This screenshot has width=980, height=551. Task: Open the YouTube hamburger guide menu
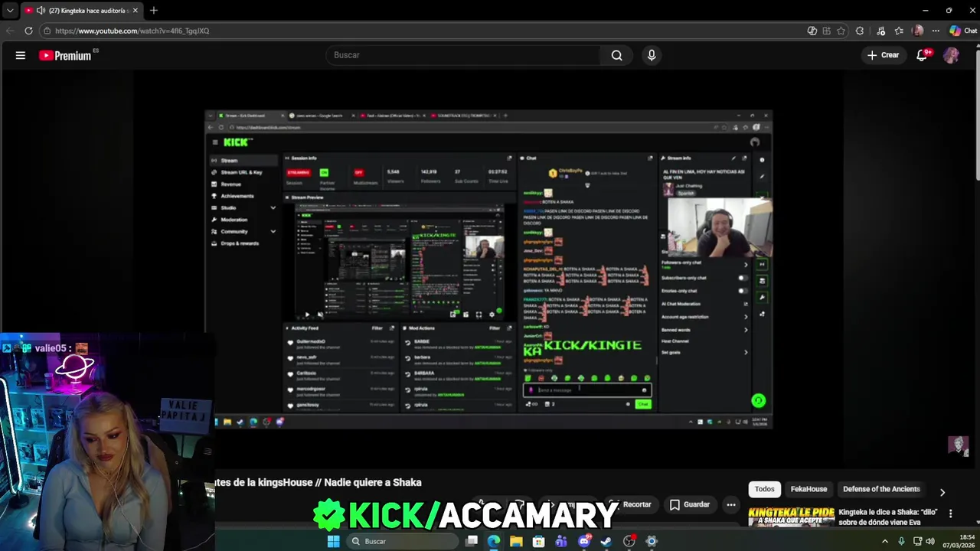click(21, 55)
